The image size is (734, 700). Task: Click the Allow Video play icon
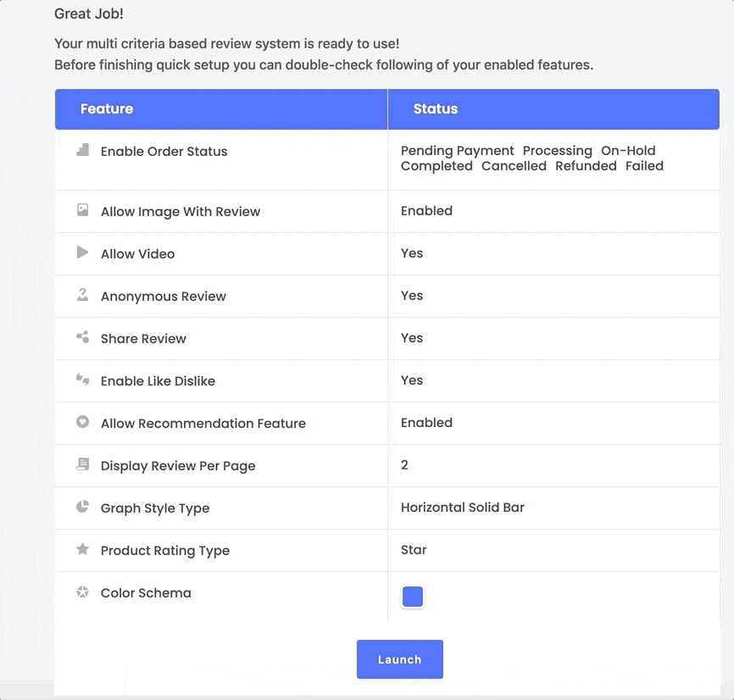[x=82, y=253]
